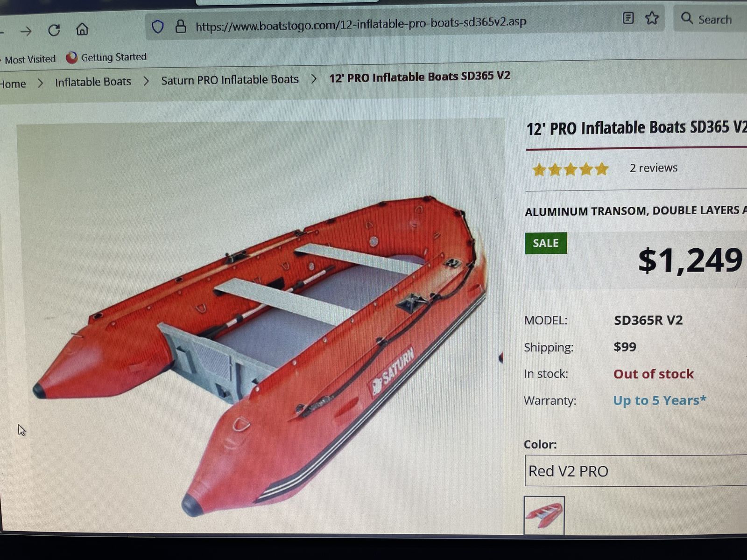Open the Color dropdown showing Red V2 PRO

point(636,470)
